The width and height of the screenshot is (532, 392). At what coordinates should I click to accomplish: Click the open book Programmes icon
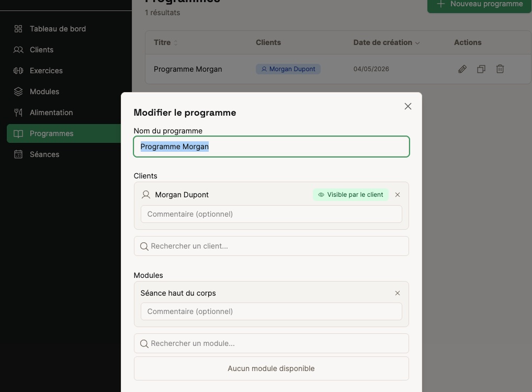18,133
